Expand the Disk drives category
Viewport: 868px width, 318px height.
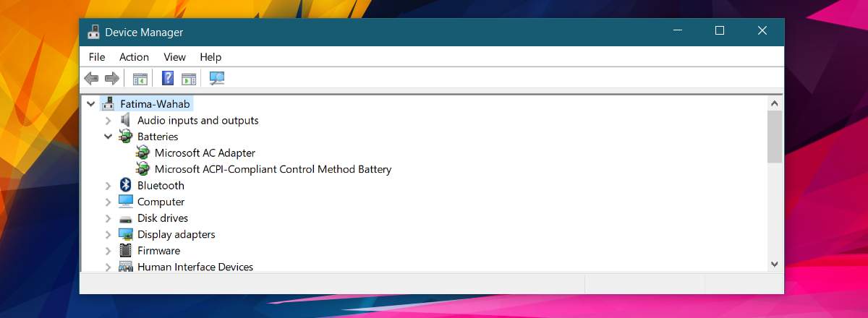coord(108,218)
